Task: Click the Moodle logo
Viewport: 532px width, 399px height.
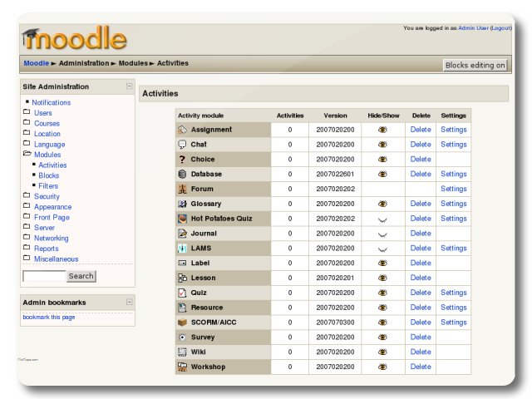Action: (x=75, y=38)
